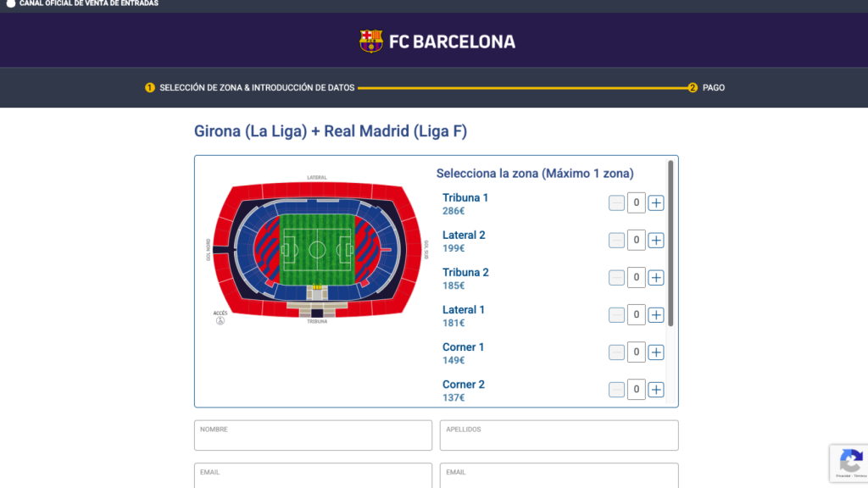Click the yellow progress bar between steps
Image resolution: width=868 pixels, height=488 pixels.
point(521,87)
